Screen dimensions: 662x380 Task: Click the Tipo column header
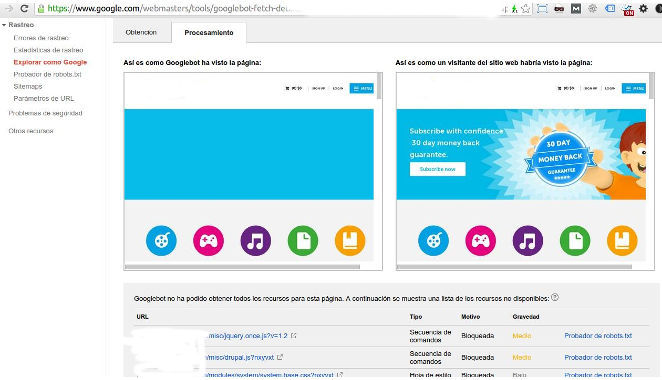tap(416, 317)
